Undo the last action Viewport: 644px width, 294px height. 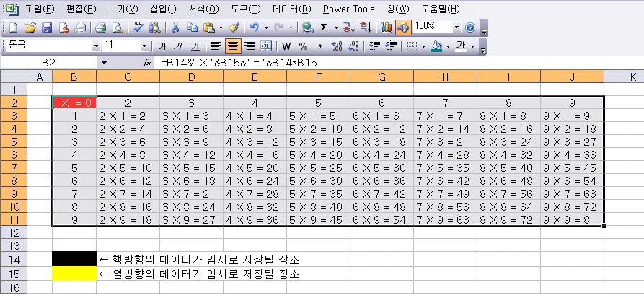click(x=255, y=27)
